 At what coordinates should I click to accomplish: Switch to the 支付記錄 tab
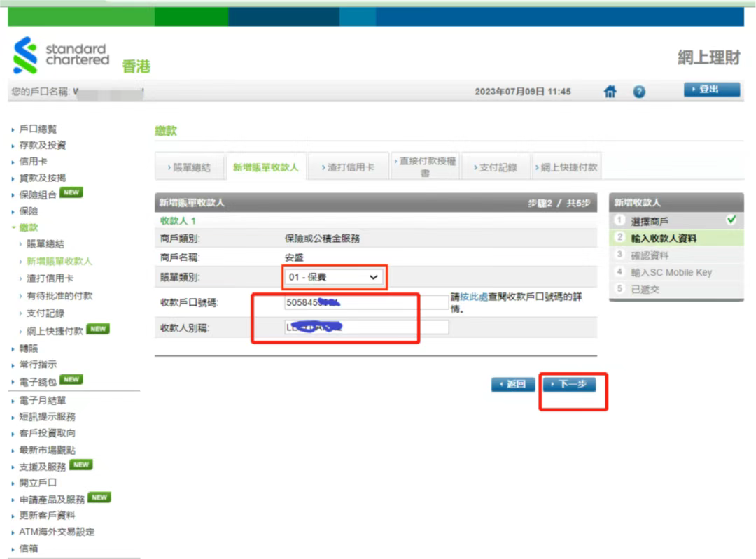coord(496,167)
